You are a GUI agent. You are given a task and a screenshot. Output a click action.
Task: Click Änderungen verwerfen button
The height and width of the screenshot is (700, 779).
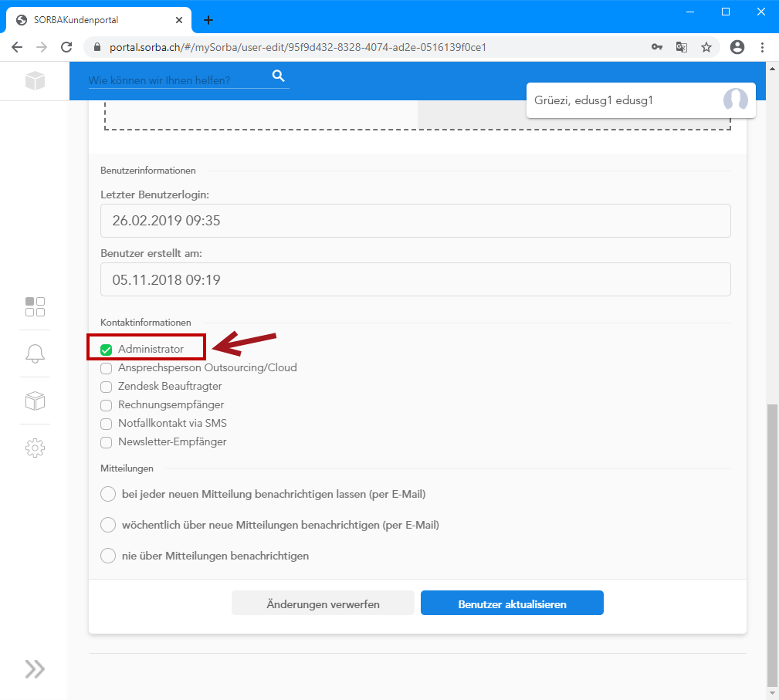pyautogui.click(x=323, y=604)
